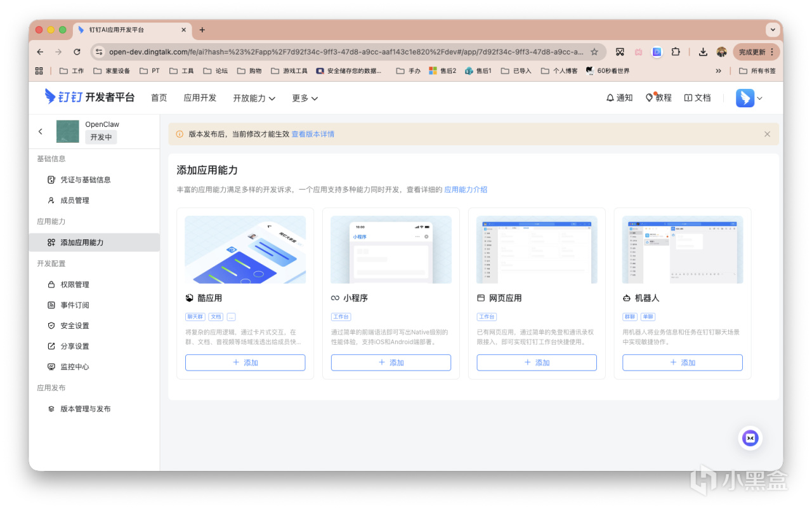This screenshot has width=812, height=509.
Task: Reload the page with the refresh icon
Action: 77,52
